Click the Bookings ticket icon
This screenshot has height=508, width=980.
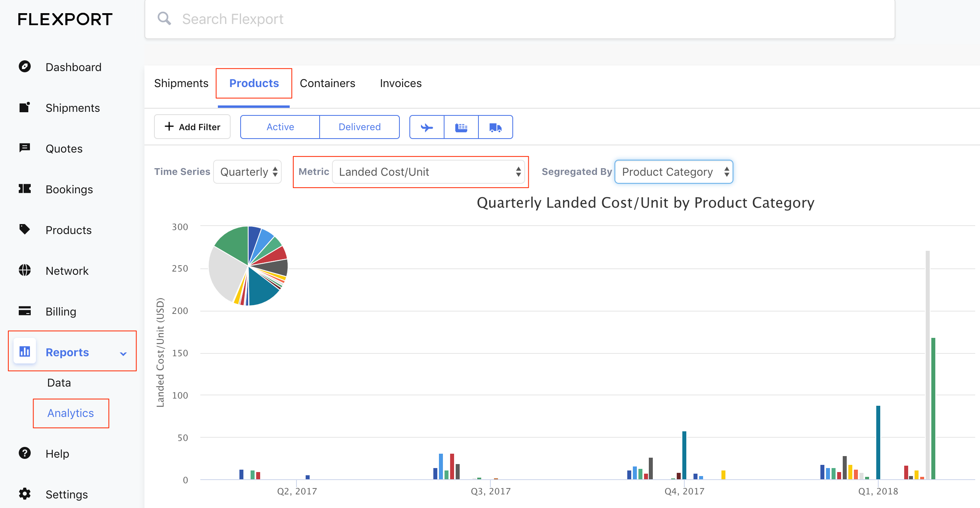tap(25, 189)
